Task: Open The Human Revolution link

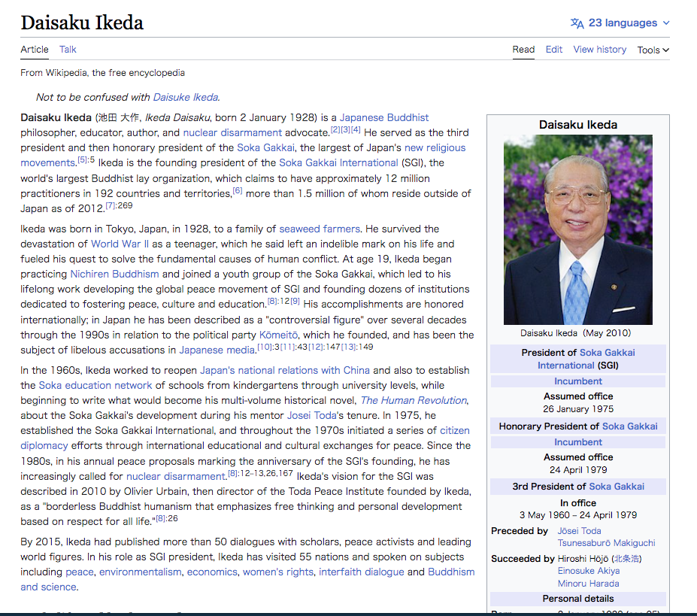Action: tap(414, 401)
